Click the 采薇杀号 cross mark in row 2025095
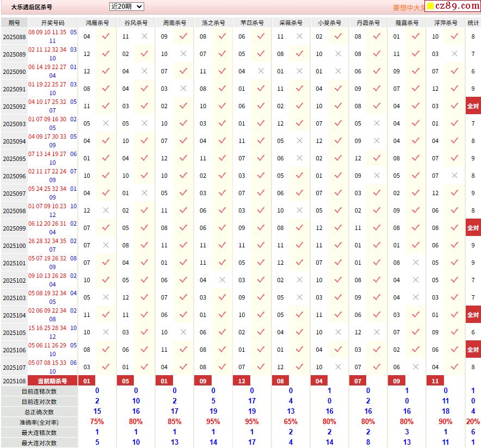 point(299,158)
